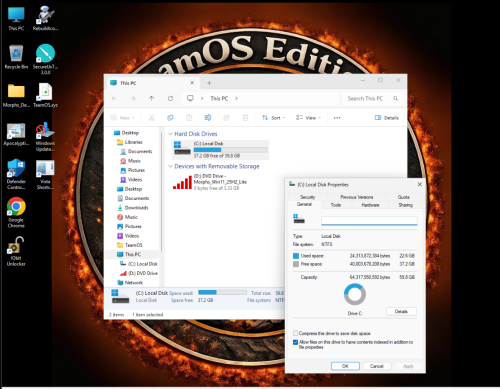500x389 pixels.
Task: Go up one level with the Up arrow
Action: pos(152,98)
